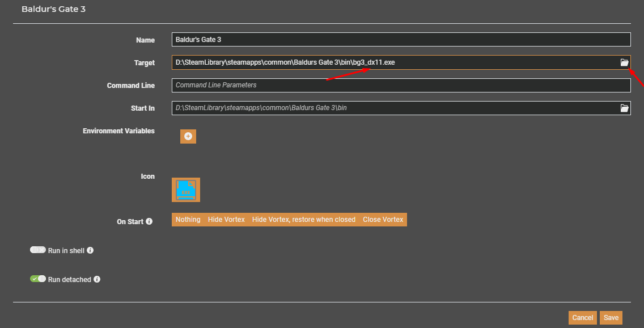Click the Environment Variables label
Viewport: 644px width, 328px height.
pos(118,131)
